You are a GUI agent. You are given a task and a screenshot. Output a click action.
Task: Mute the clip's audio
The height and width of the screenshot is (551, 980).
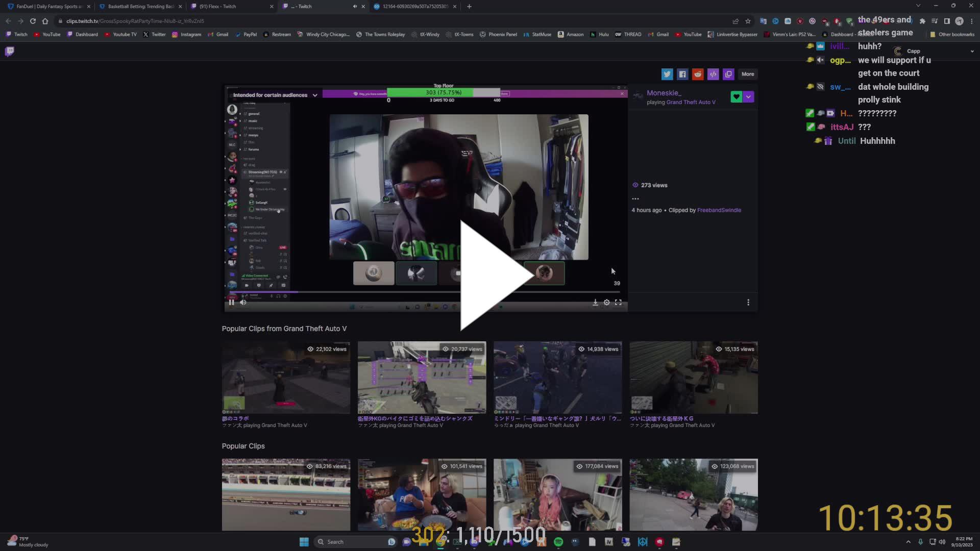pyautogui.click(x=243, y=302)
